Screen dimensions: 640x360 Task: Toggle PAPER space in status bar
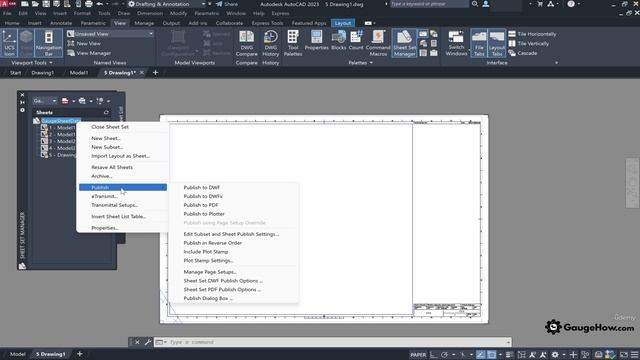tap(418, 355)
